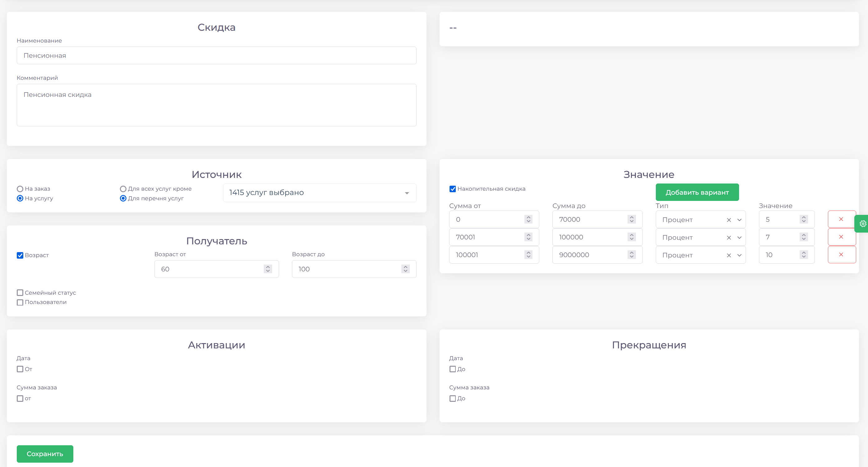The width and height of the screenshot is (868, 467).
Task: Enable the activation date От checkbox
Action: click(x=20, y=369)
